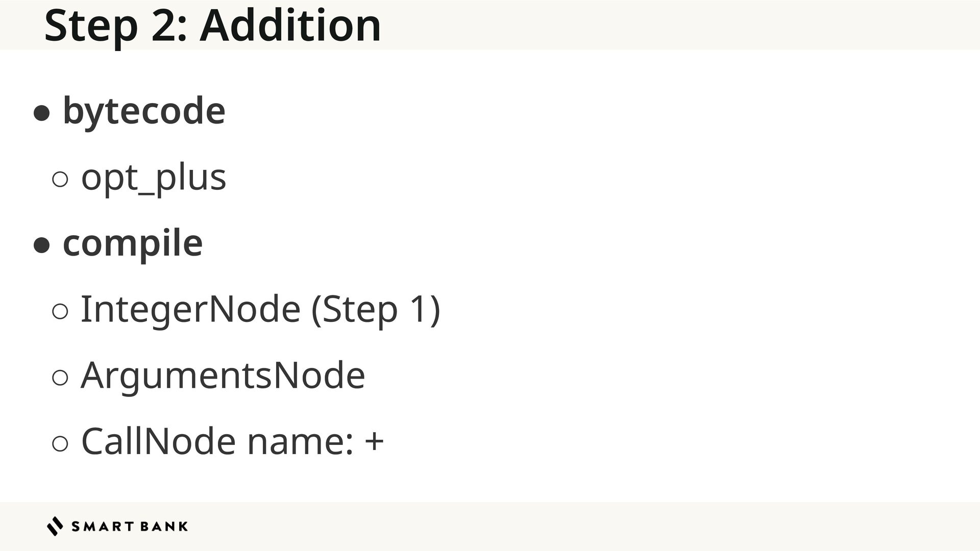This screenshot has height=551, width=980.
Task: Click the hollow bullet beside CallNode
Action: tap(60, 443)
